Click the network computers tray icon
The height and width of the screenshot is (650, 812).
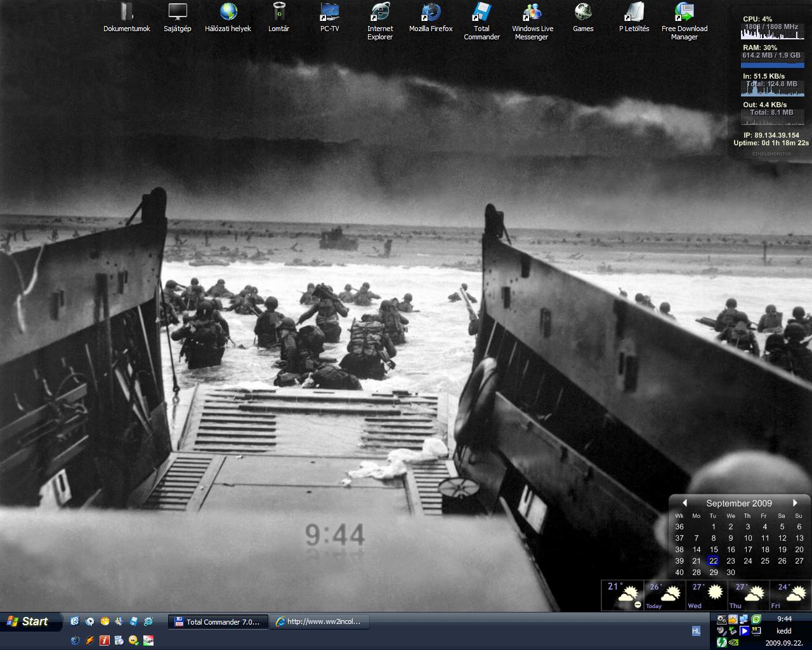[x=743, y=619]
